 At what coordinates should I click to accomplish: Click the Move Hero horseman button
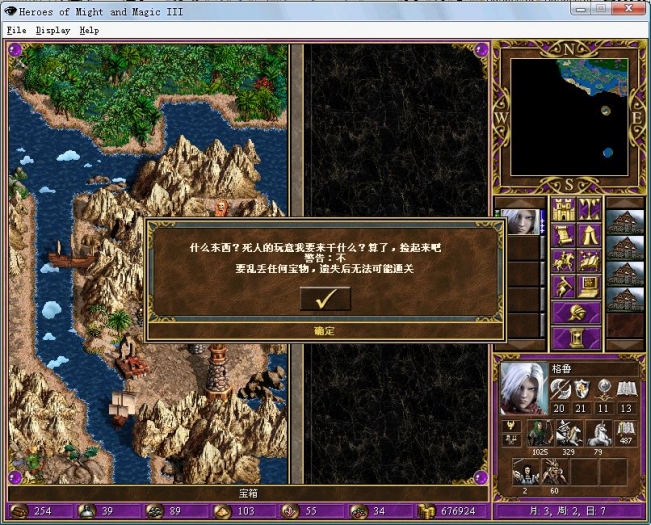(x=563, y=261)
